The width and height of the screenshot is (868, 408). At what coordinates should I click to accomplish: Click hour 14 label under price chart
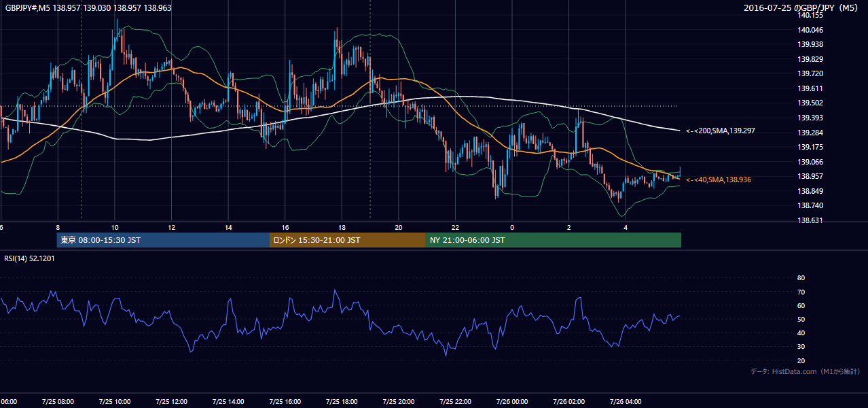click(x=228, y=227)
